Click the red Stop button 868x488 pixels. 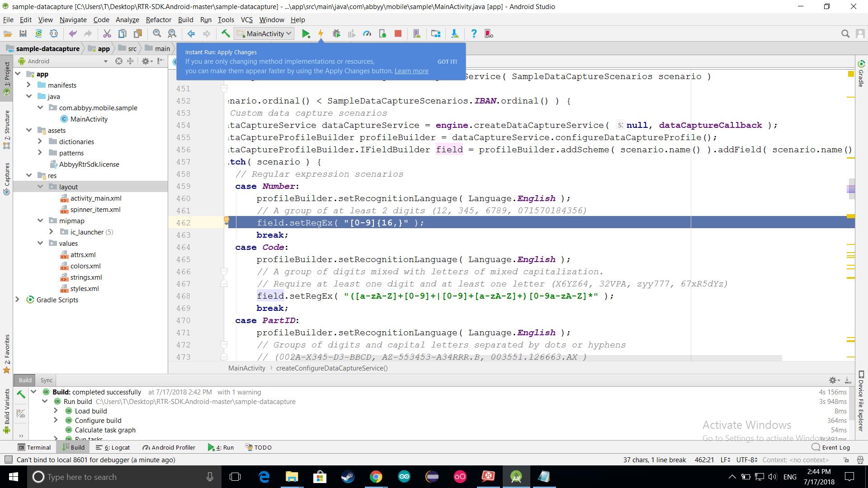(x=398, y=34)
